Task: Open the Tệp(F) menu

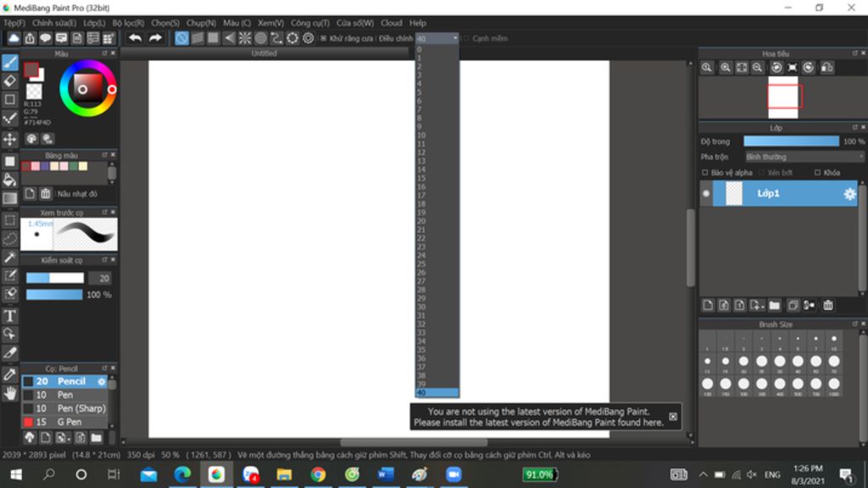Action: coord(14,23)
